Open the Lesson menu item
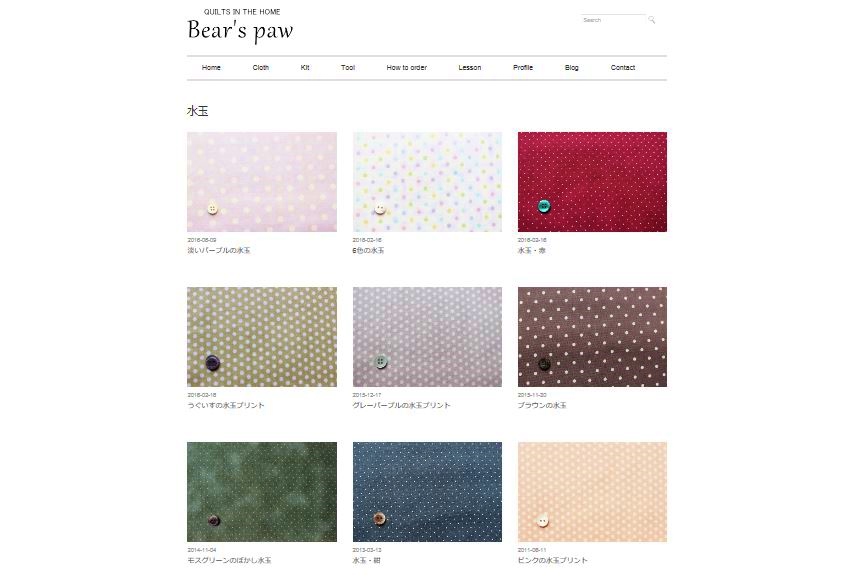Image resolution: width=853 pixels, height=579 pixels. click(x=469, y=67)
